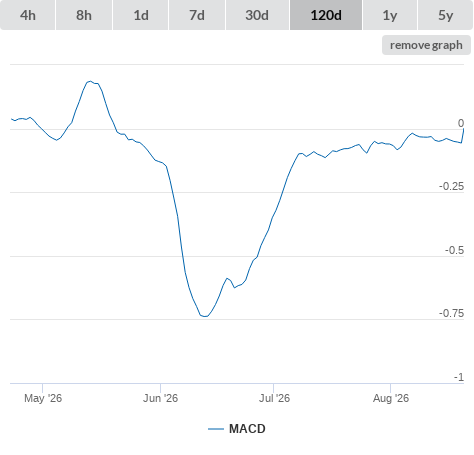Click the -0.5 y-axis label
Viewport: 474px width, 455px height.
tap(454, 250)
